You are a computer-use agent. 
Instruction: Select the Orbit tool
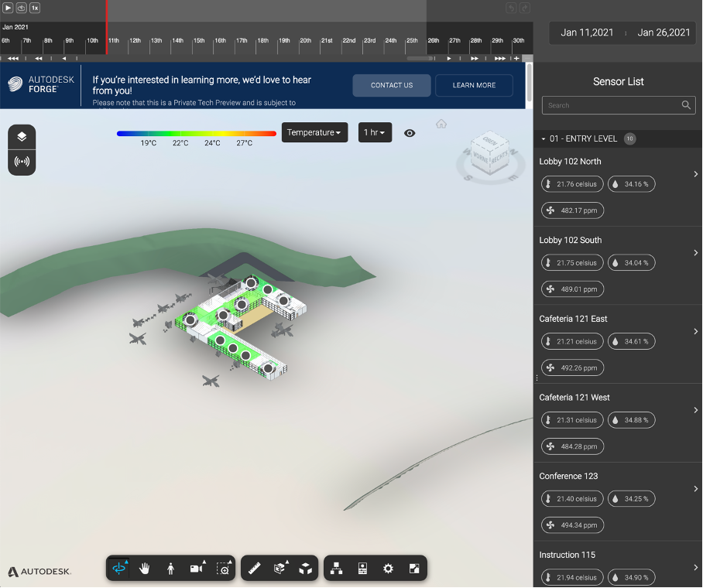(x=119, y=569)
